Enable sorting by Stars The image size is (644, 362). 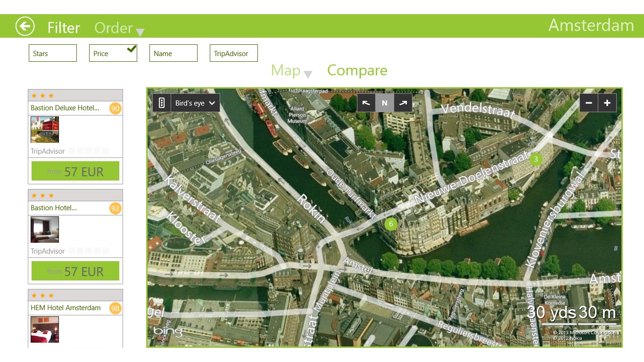52,53
